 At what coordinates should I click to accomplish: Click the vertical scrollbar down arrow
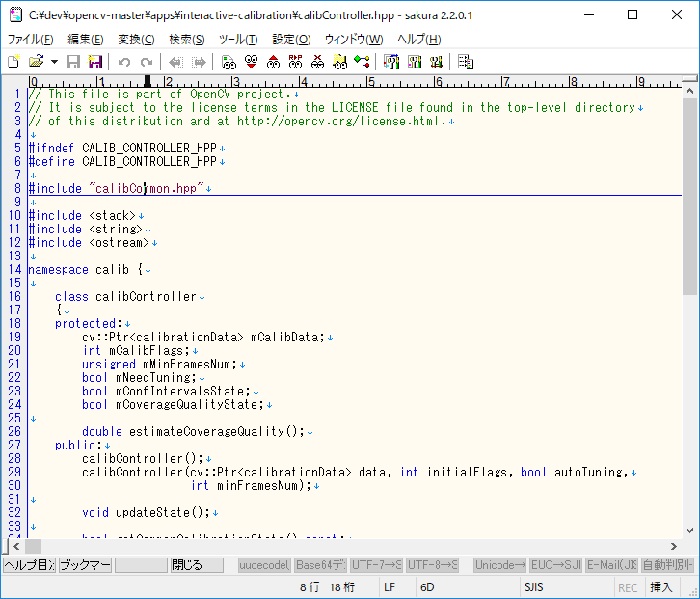[690, 531]
